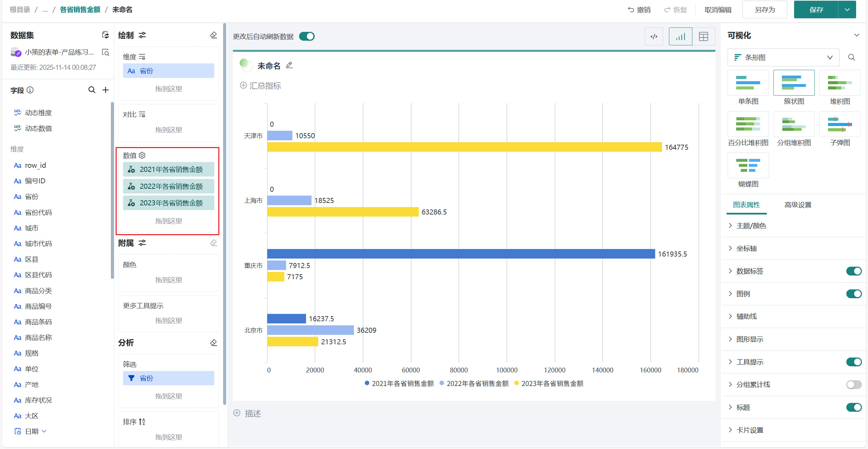
Task: Open the 数值 gear settings icon
Action: 142,155
